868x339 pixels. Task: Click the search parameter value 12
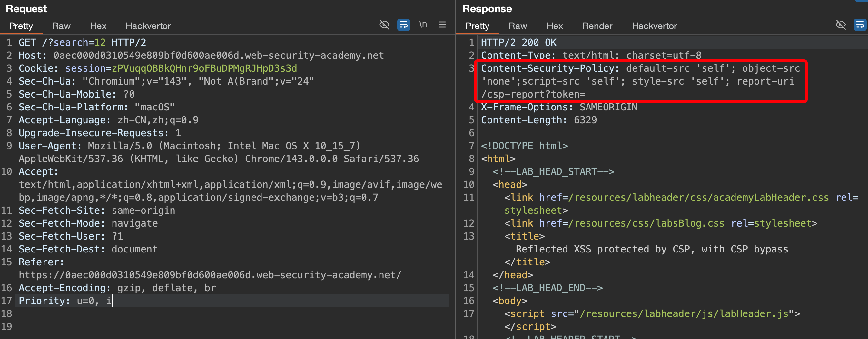coord(100,43)
